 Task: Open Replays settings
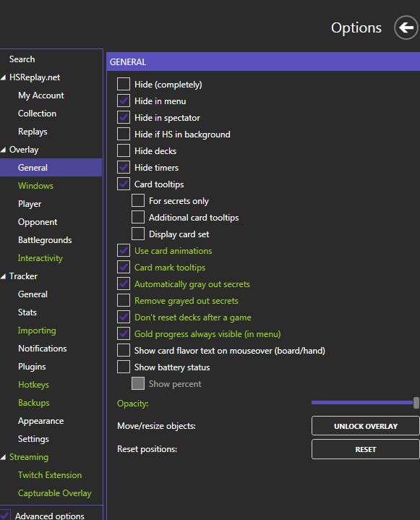(x=33, y=132)
